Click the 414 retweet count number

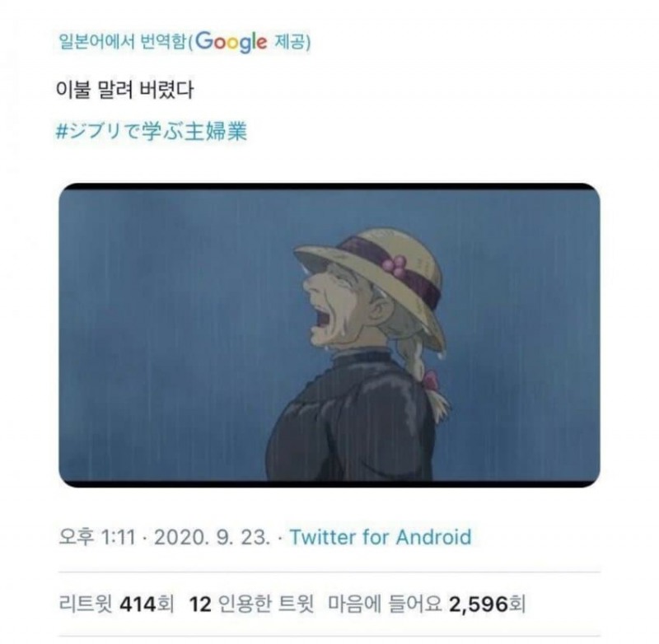(x=138, y=604)
